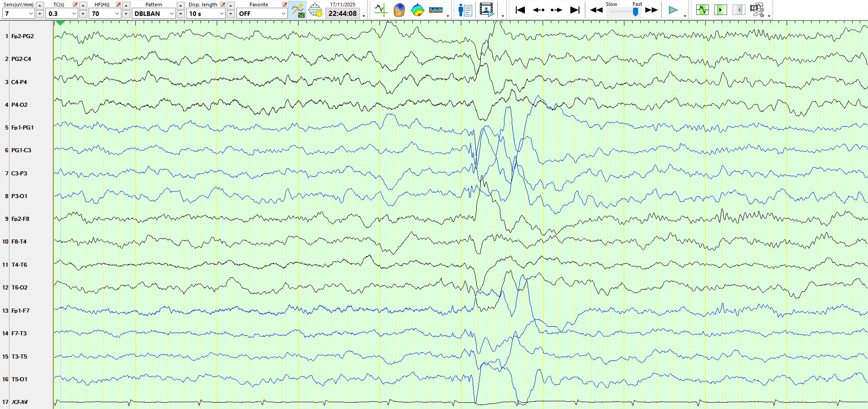Select the waveform cursor measurement tool
The image size is (868, 409).
[x=381, y=10]
